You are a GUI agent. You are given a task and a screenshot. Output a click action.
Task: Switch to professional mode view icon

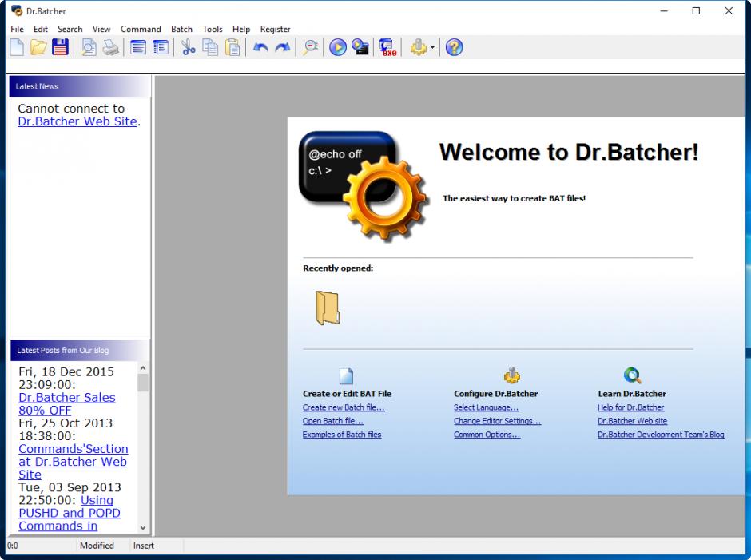[161, 47]
